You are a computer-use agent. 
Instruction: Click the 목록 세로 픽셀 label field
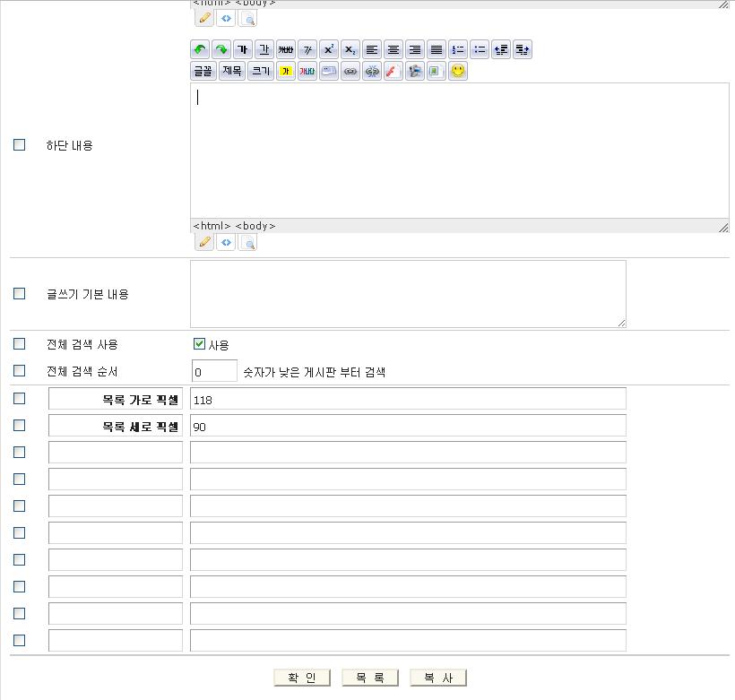[x=116, y=425]
